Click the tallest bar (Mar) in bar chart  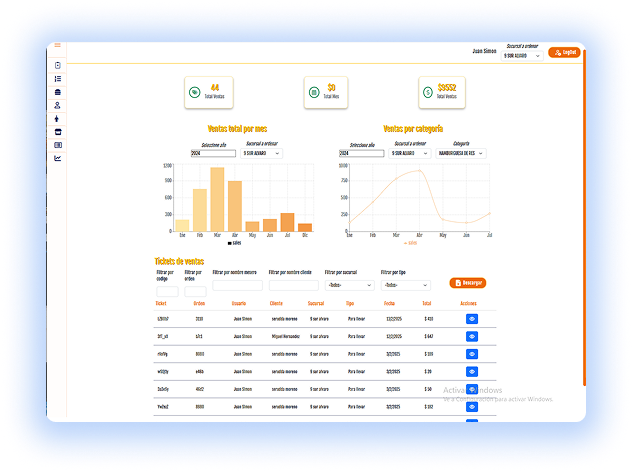(x=216, y=199)
